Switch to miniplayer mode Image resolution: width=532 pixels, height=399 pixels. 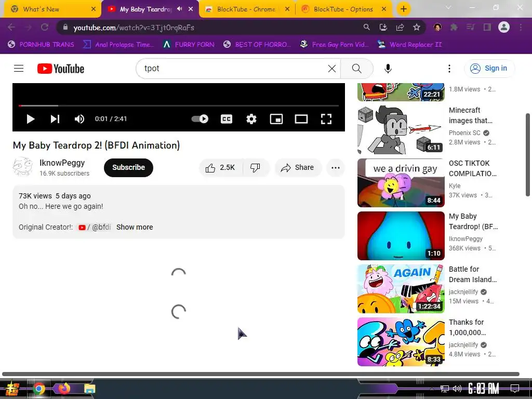click(276, 119)
